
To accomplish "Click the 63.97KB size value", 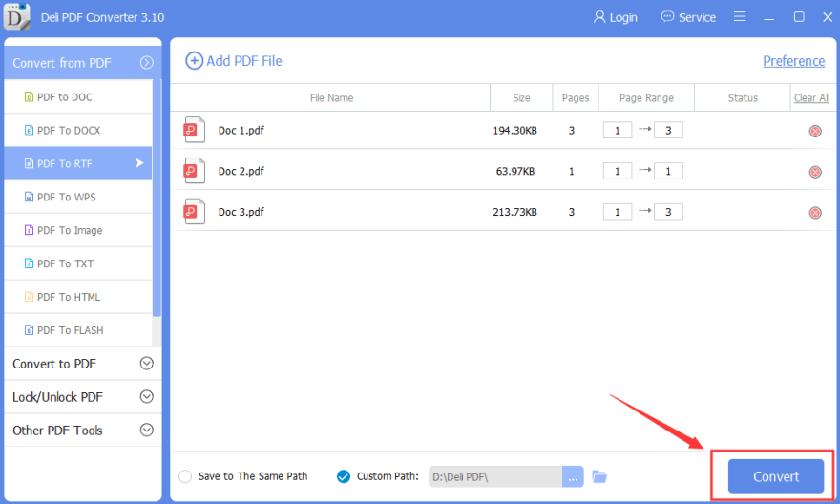I will [x=515, y=172].
